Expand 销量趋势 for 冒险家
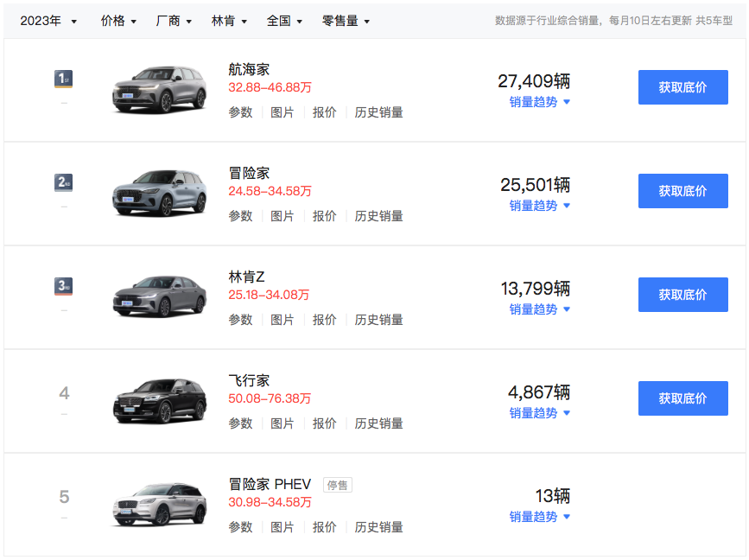Viewport: 749px width, 560px height. (539, 206)
